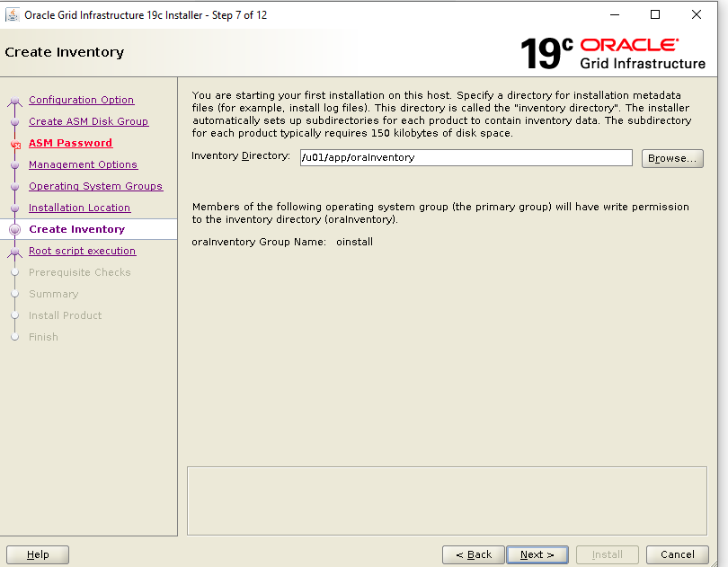Screen dimensions: 728x567
Task: Click the Create Inventory page heading
Action: coord(65,52)
